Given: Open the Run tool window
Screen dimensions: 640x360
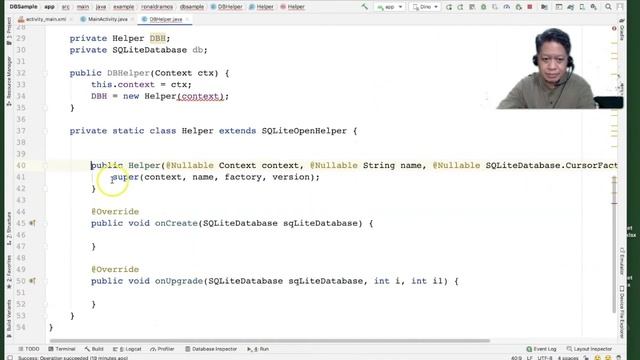Looking at the screenshot, I should pyautogui.click(x=258, y=349).
